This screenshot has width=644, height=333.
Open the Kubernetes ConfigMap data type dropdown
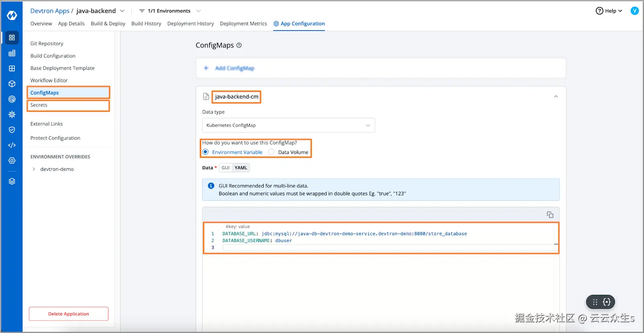click(x=288, y=125)
